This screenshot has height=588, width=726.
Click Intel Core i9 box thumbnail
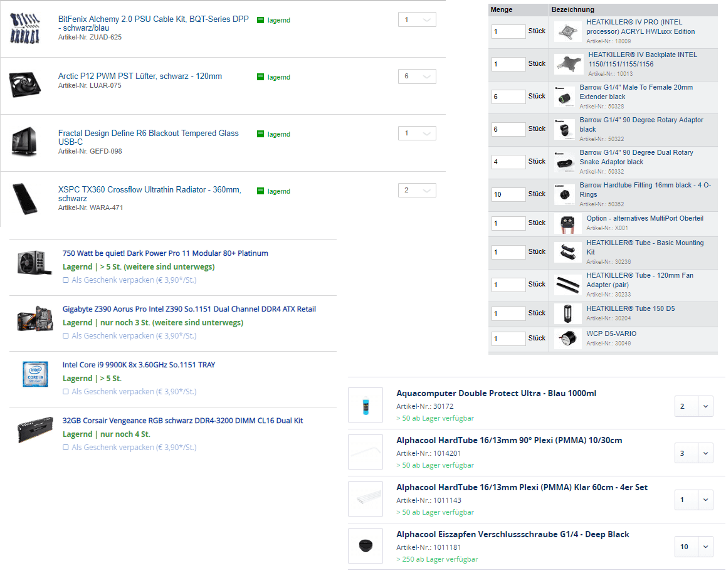tap(35, 374)
